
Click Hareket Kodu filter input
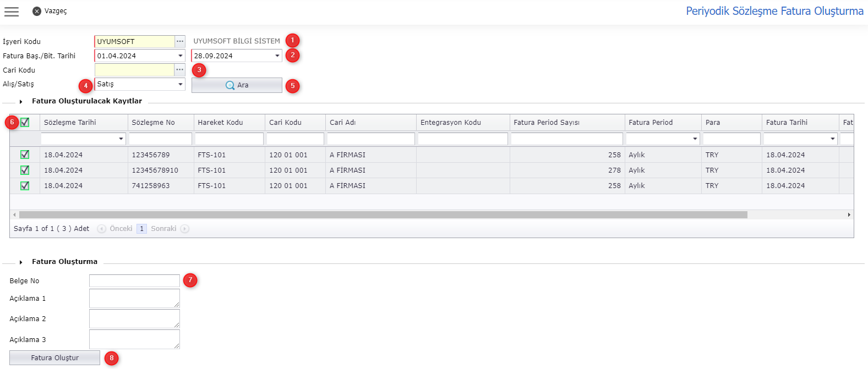[x=230, y=139]
